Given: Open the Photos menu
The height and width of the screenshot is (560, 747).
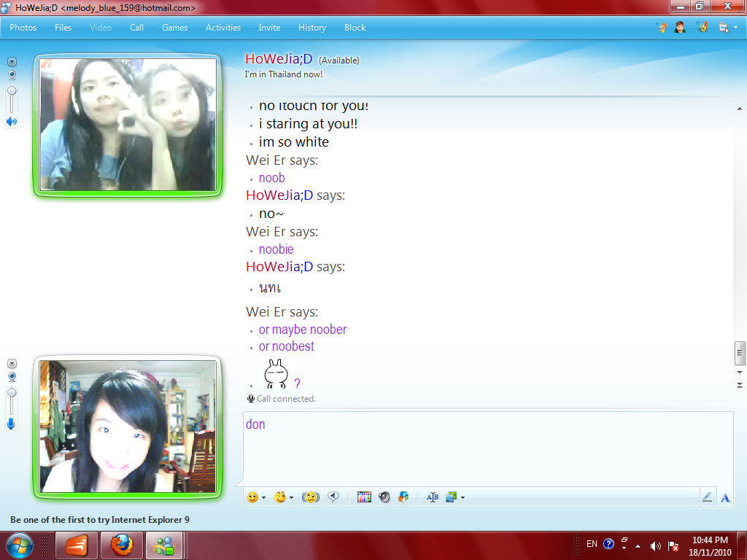Looking at the screenshot, I should (x=23, y=28).
